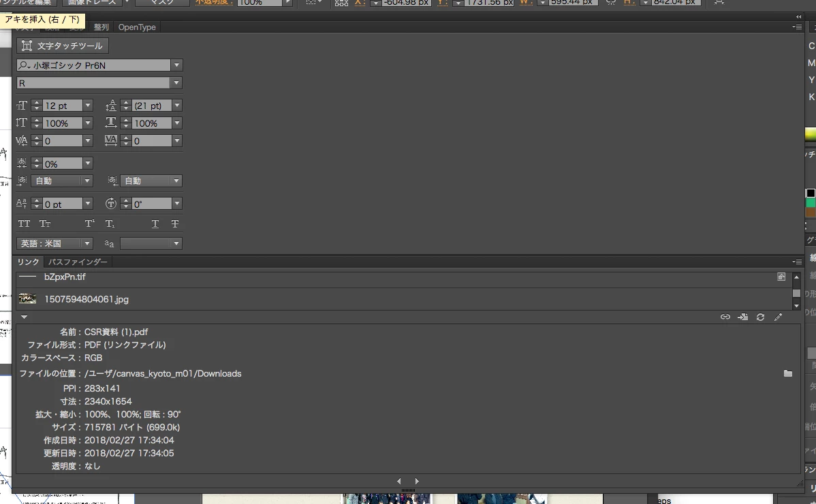Viewport: 816px width, 504px height.
Task: Click the file name CSR資料 (1).pdf
Action: [x=116, y=332]
